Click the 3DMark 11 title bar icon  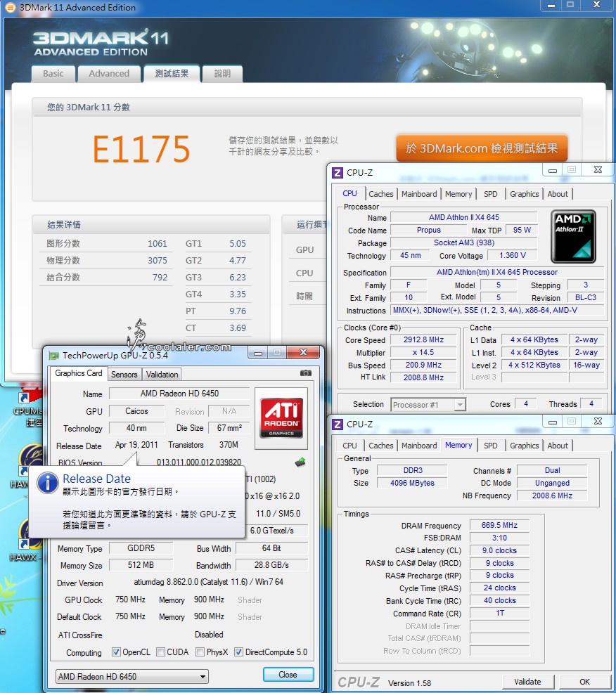point(10,8)
